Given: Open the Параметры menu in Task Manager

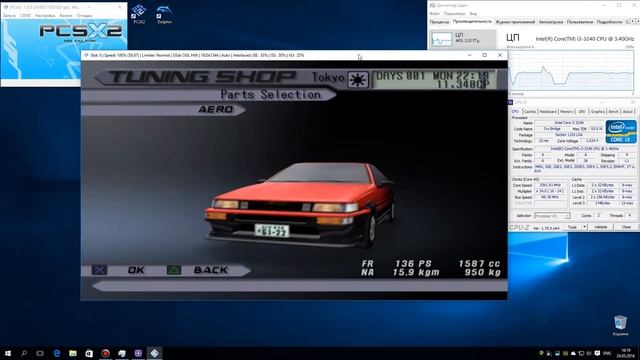Looking at the screenshot, I should tap(454, 13).
